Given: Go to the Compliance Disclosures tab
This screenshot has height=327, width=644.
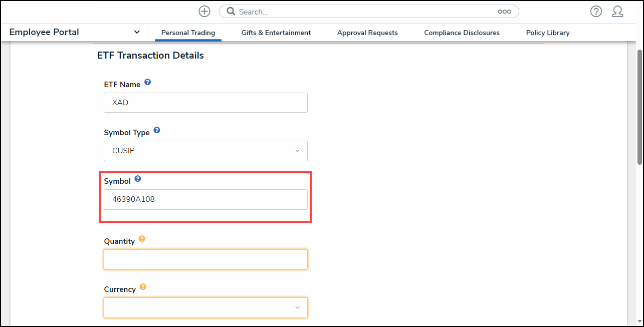Looking at the screenshot, I should pos(462,33).
